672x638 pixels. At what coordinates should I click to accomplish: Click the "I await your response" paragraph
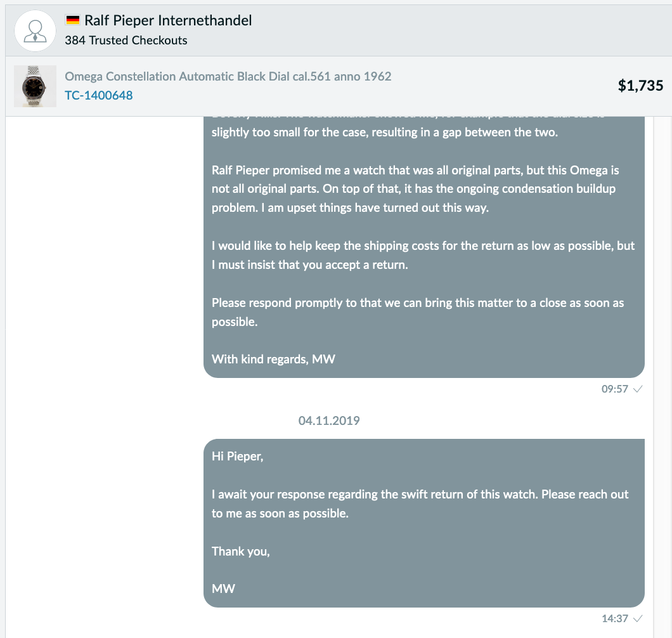[420, 504]
